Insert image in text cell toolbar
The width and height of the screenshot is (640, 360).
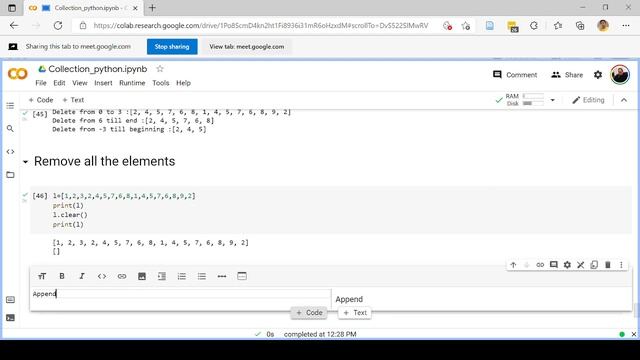(142, 276)
